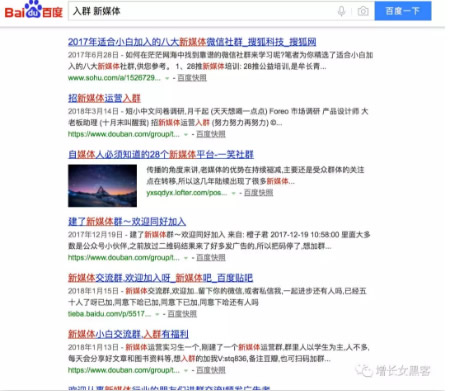Click the yxsqdyx.lofter.com green URL
Viewport: 453px width, 391px height.
click(x=187, y=193)
